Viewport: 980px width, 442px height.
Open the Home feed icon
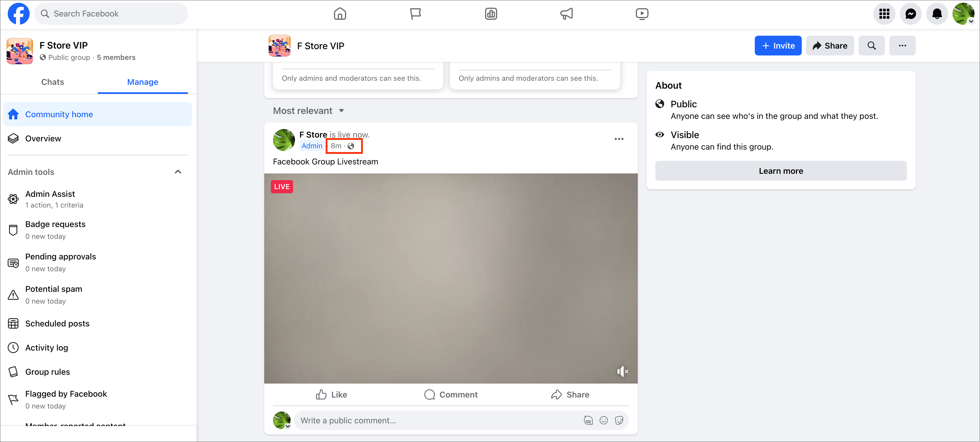[x=340, y=14]
